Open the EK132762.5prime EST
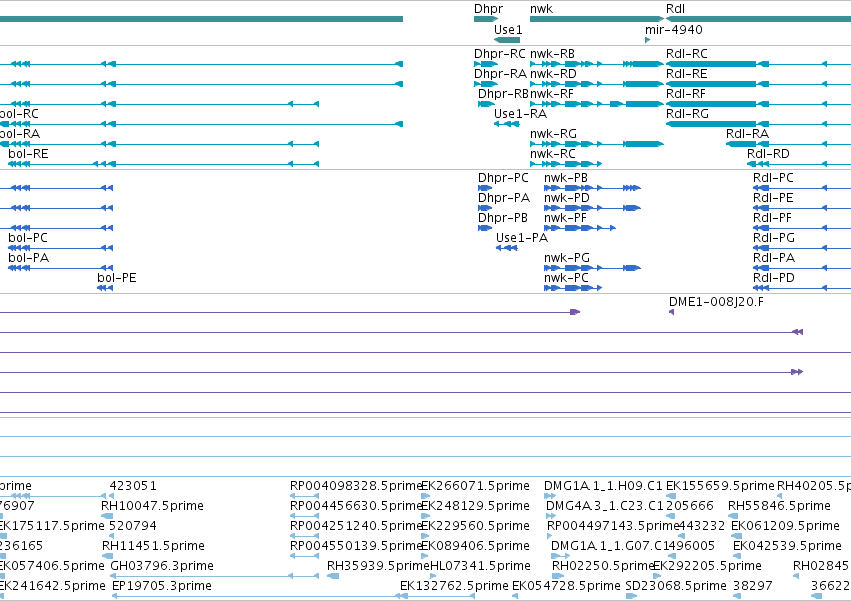 click(437, 596)
